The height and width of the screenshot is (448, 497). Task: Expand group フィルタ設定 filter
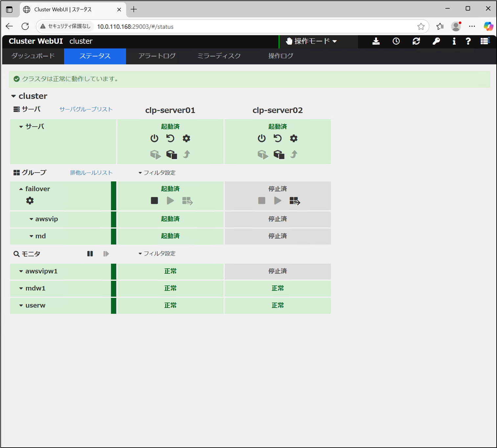[x=157, y=173]
